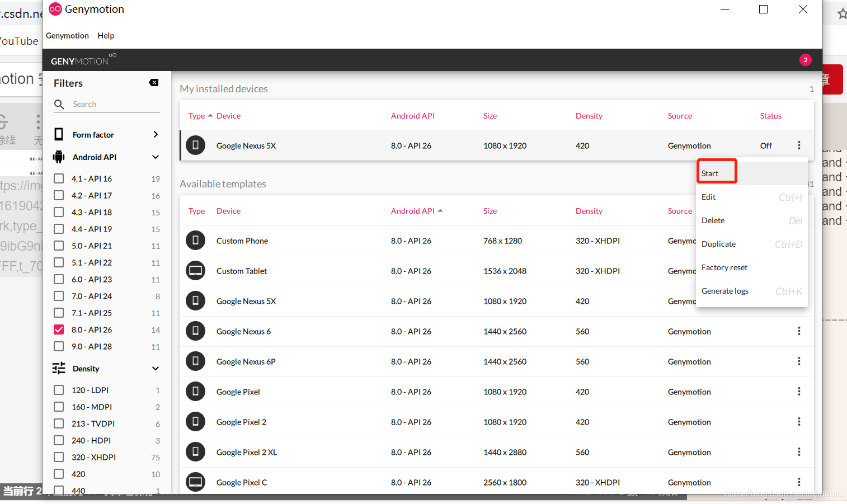Screen dimensions: 847x504
Task: Click the Density sliders icon
Action: pos(59,368)
